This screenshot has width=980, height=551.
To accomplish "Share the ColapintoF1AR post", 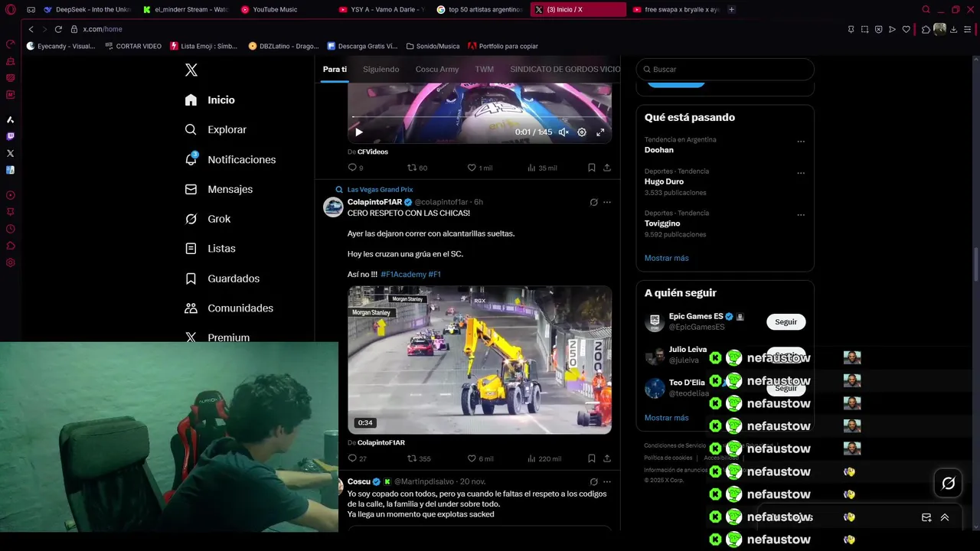I will tap(607, 458).
